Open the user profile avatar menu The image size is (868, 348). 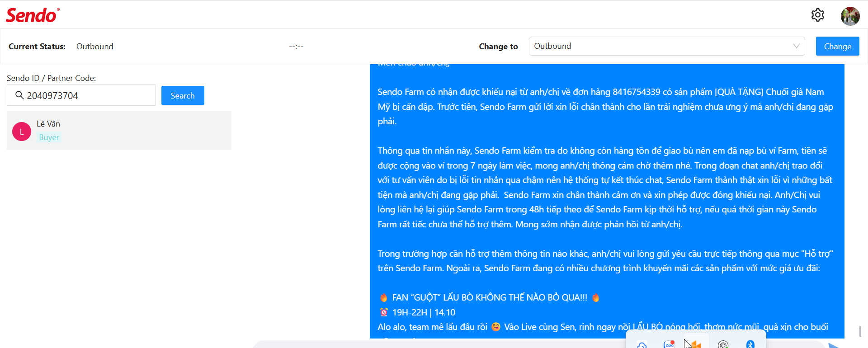[850, 16]
